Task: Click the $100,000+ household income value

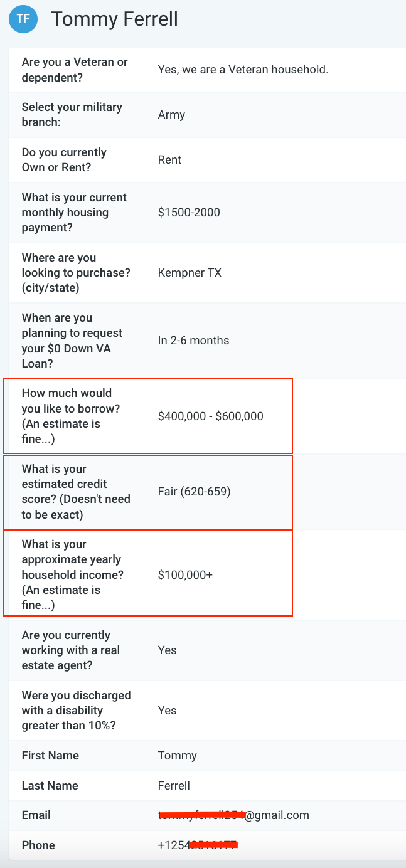Action: (185, 574)
